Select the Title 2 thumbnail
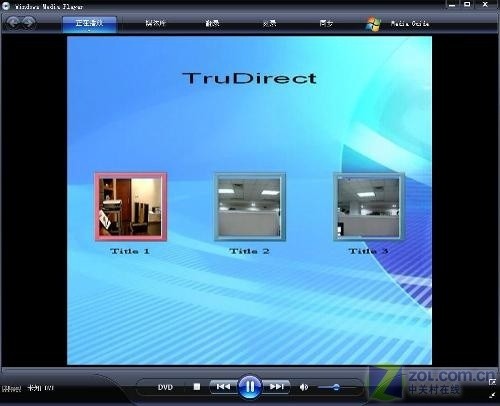The width and height of the screenshot is (500, 406). [x=249, y=206]
